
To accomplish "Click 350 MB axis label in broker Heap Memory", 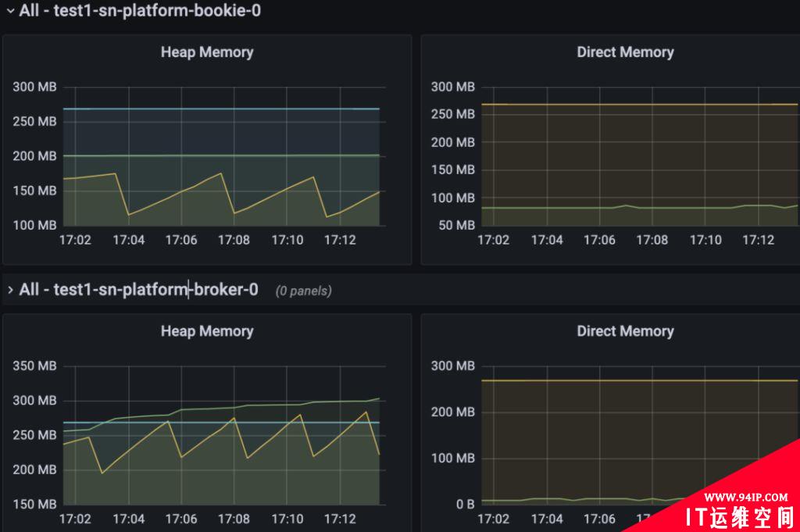I will 34,366.
